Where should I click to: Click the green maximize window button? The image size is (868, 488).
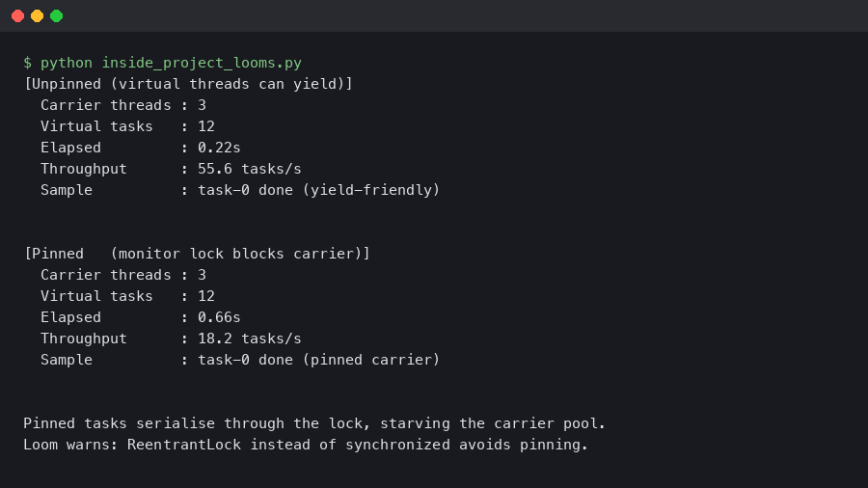(56, 15)
